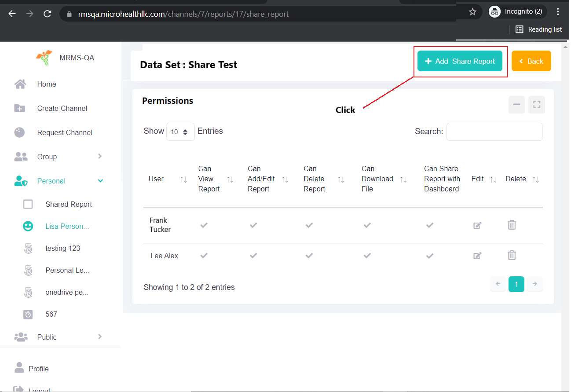Click the Request Channel icon
The height and width of the screenshot is (392, 571).
20,132
